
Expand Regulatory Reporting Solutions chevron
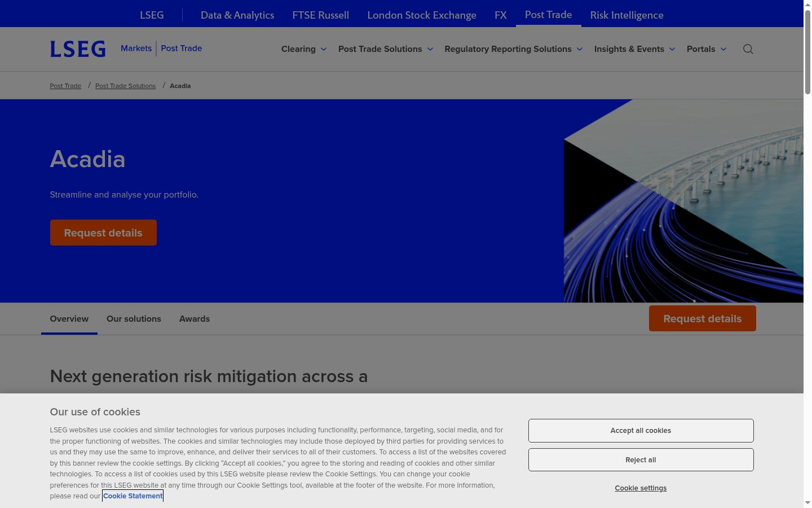pos(580,49)
